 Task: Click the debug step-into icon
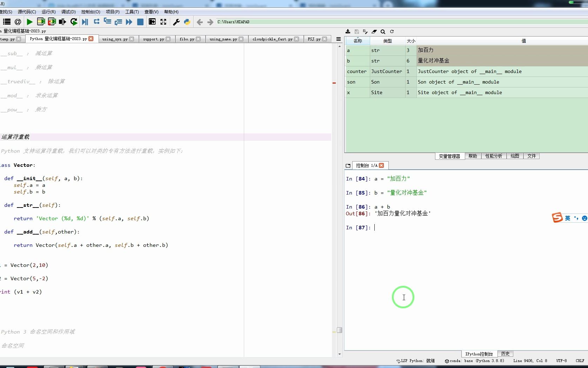[107, 22]
